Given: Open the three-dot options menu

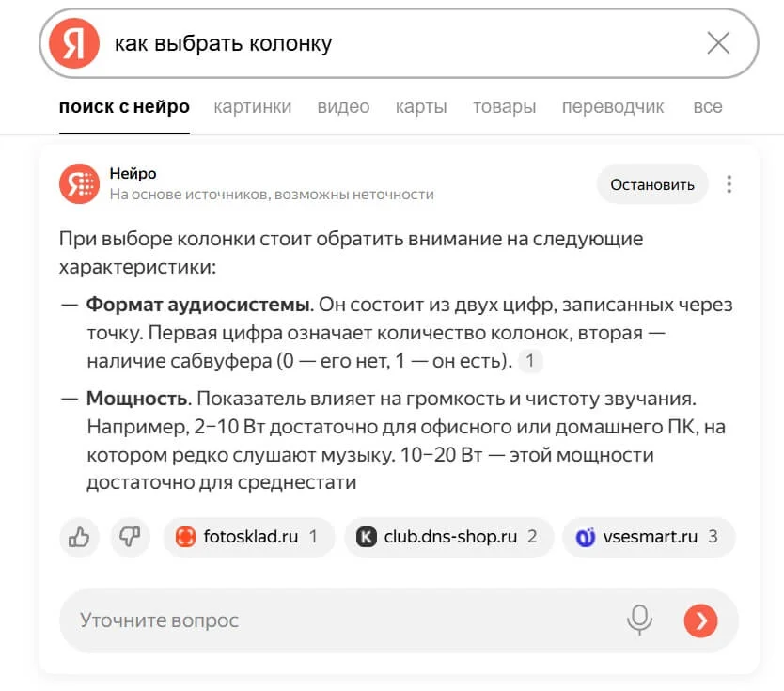Looking at the screenshot, I should 729,184.
